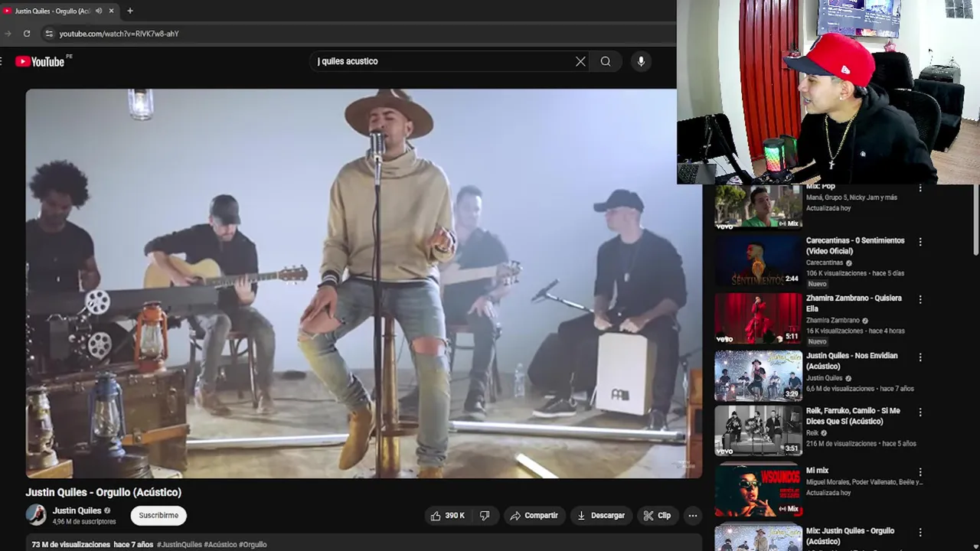
Task: Clear the search box with the X icon
Action: [x=580, y=61]
